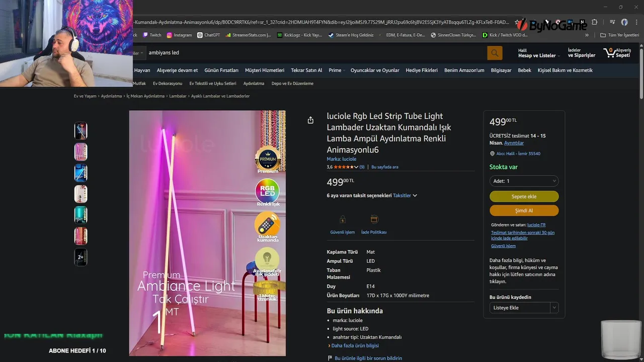Open the (9) reviews count link
The width and height of the screenshot is (644, 362).
click(x=362, y=167)
